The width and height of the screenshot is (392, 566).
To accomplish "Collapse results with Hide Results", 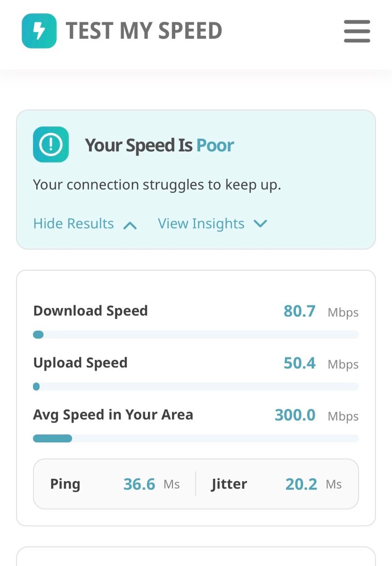I will 74,224.
